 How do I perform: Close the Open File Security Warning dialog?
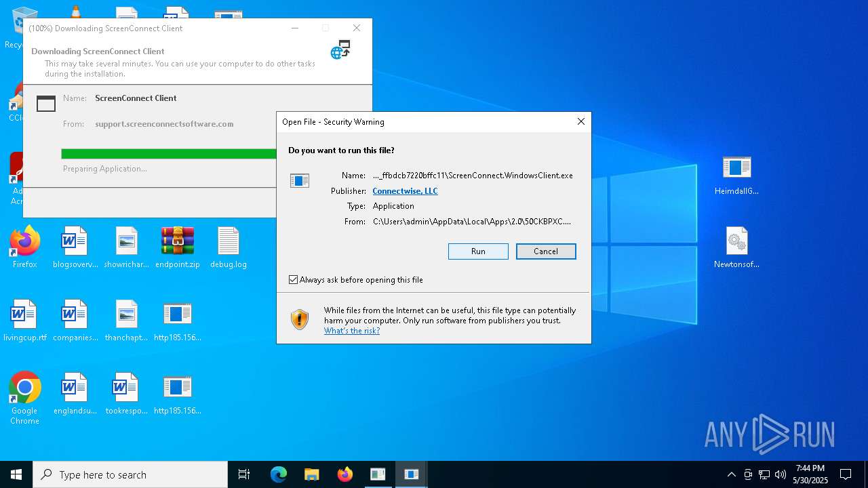580,122
